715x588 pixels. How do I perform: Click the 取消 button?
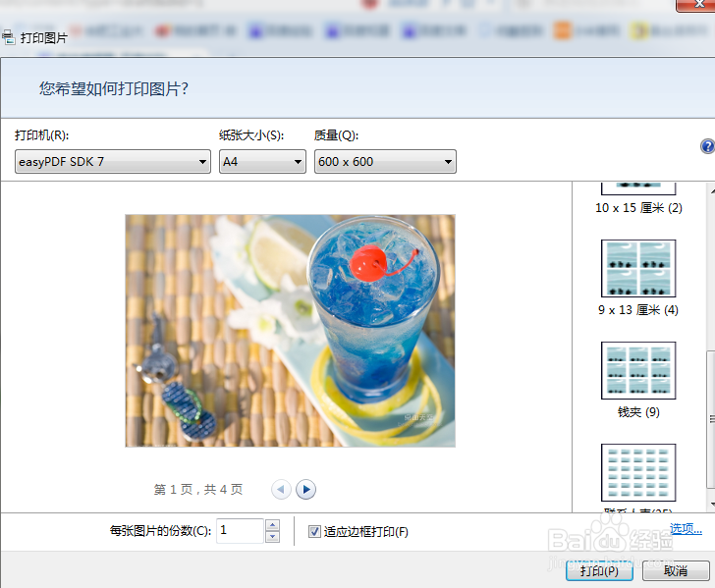tap(676, 570)
